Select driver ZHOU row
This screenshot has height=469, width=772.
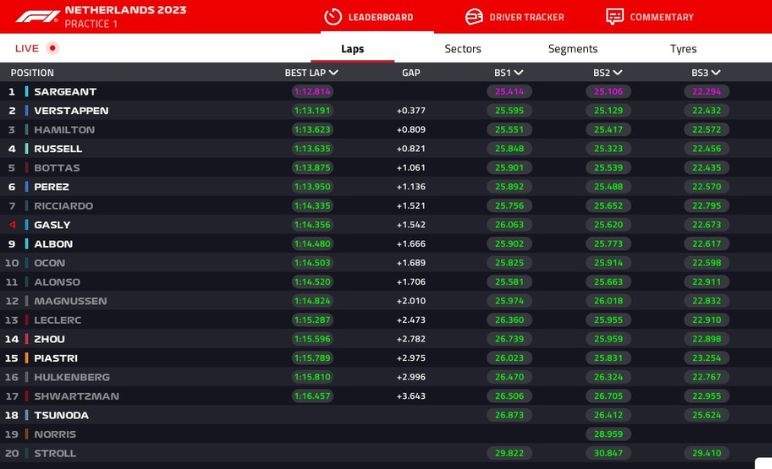point(386,339)
